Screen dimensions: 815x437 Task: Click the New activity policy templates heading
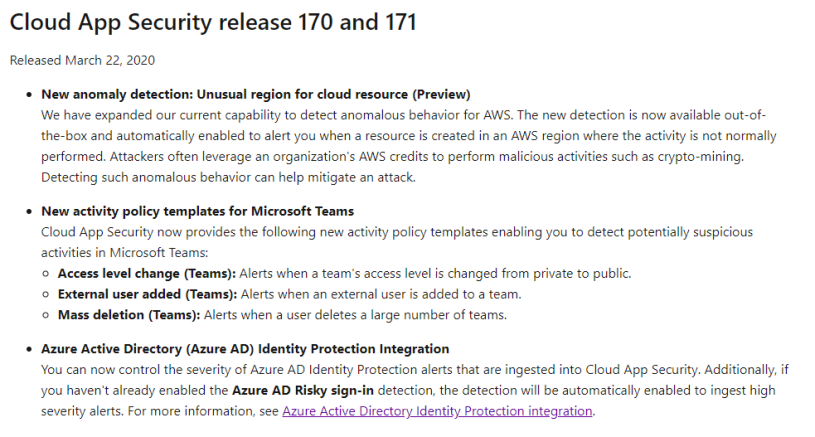pyautogui.click(x=197, y=211)
